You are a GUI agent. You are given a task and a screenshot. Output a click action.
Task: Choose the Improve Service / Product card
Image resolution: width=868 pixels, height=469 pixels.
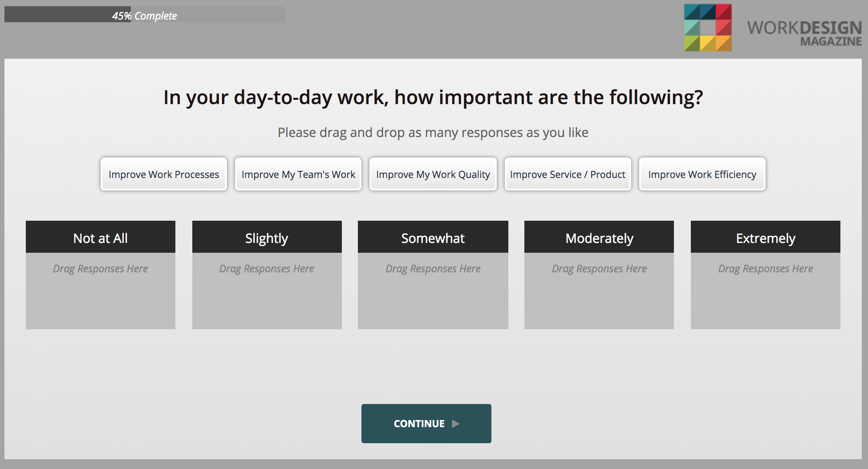pyautogui.click(x=568, y=174)
